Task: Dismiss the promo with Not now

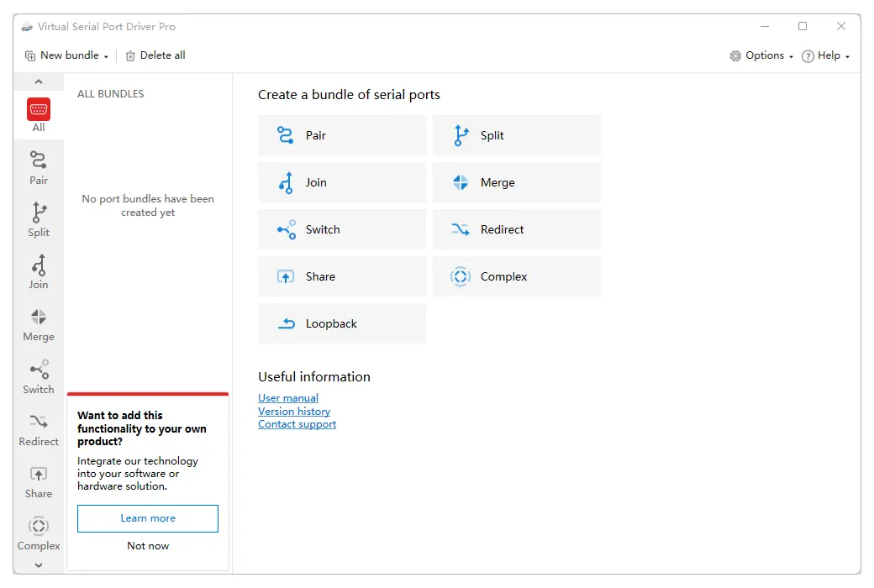Action: pyautogui.click(x=148, y=546)
